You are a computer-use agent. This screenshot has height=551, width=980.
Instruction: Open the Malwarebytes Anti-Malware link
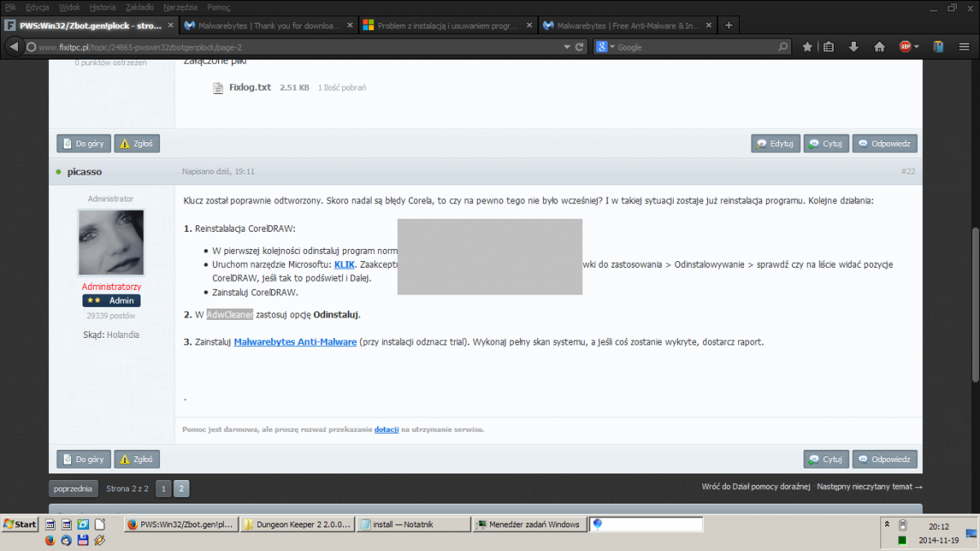[296, 342]
